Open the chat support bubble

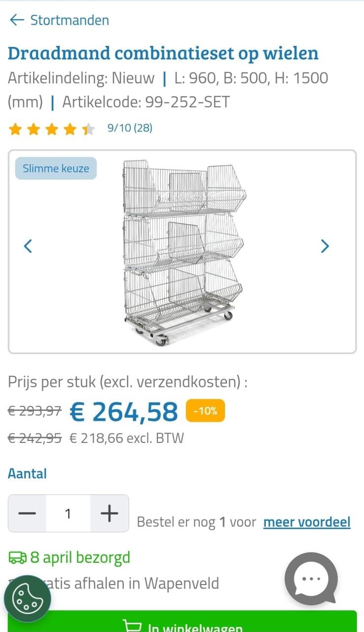[311, 579]
